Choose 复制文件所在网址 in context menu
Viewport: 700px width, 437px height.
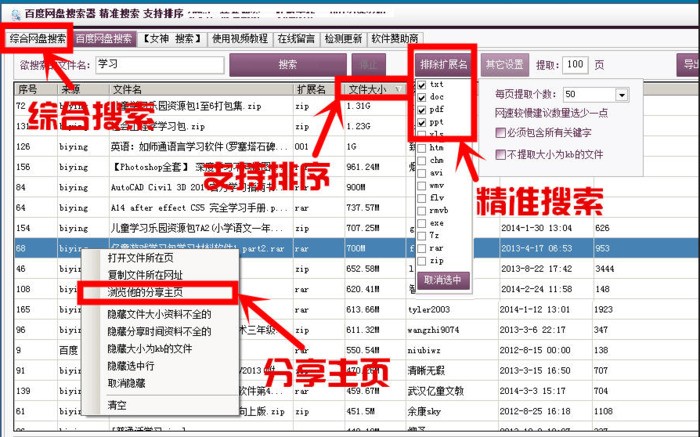[x=145, y=275]
